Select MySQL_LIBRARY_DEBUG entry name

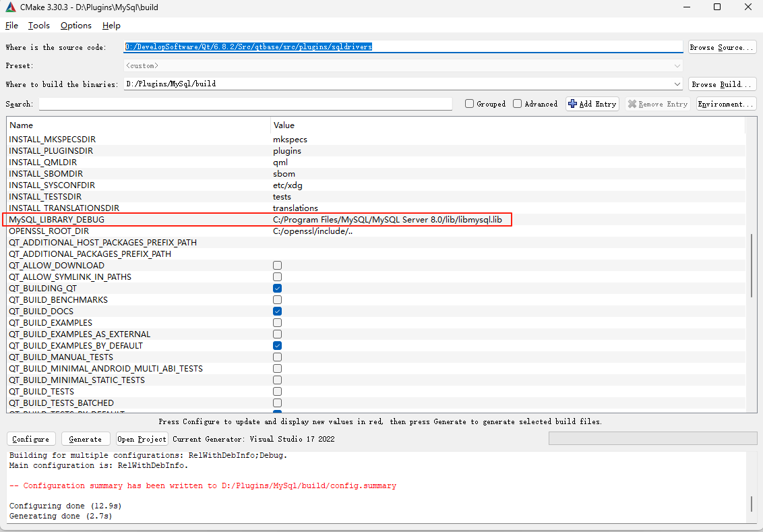click(x=57, y=220)
